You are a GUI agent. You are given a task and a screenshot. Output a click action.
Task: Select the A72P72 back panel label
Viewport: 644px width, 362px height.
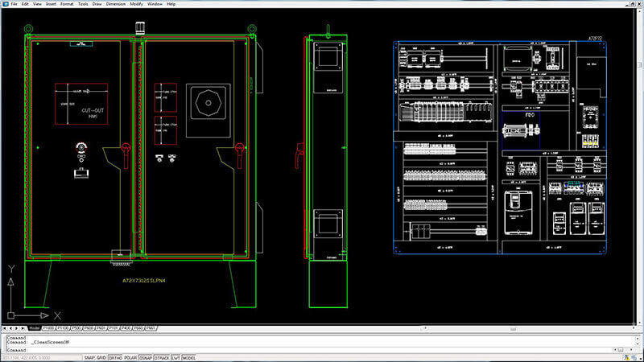(595, 39)
